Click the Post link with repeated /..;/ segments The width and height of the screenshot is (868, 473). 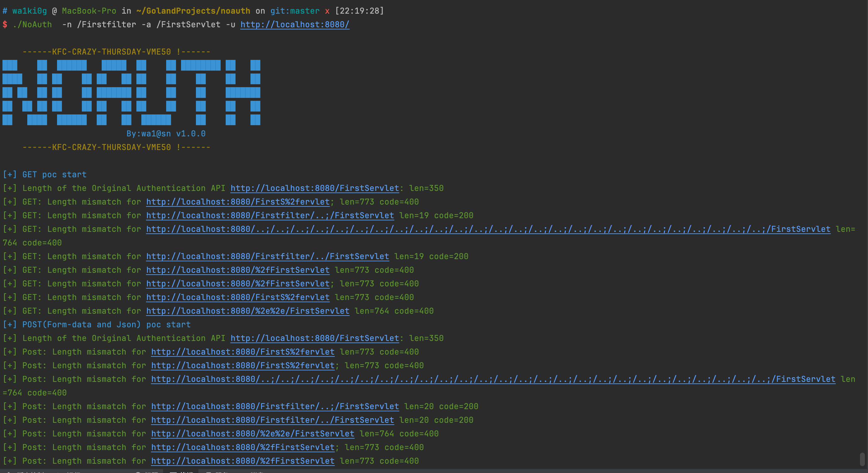click(493, 379)
